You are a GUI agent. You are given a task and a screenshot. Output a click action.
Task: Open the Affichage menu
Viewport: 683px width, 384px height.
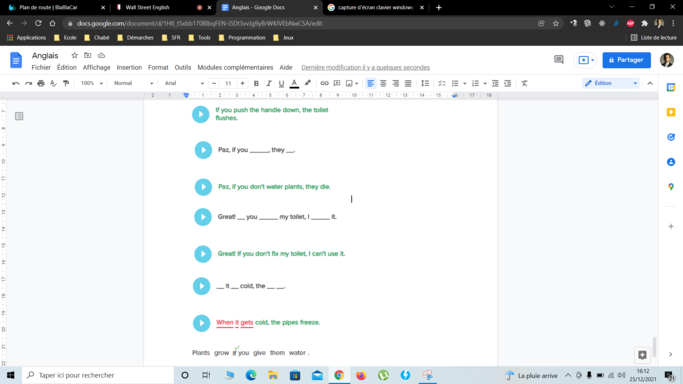click(x=97, y=67)
